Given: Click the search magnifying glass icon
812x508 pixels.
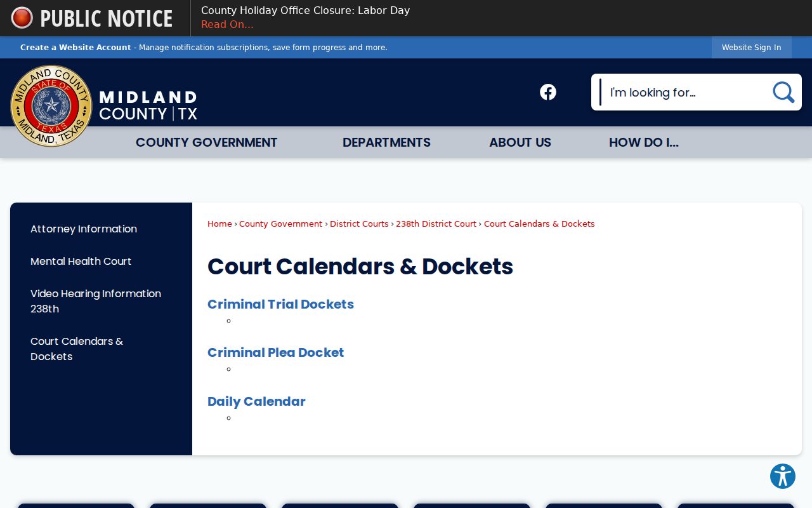Looking at the screenshot, I should pyautogui.click(x=783, y=92).
